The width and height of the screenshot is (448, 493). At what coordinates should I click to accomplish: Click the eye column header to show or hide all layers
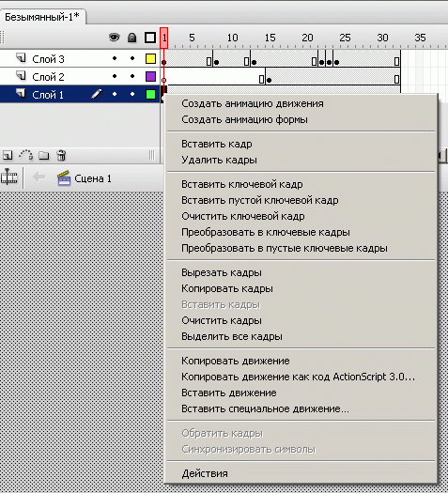point(115,38)
